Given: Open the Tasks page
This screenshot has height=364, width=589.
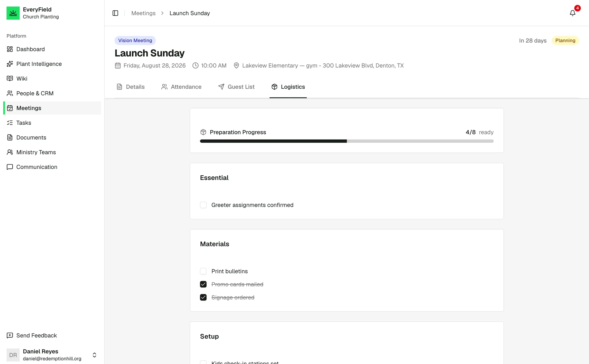Looking at the screenshot, I should click(x=52, y=123).
